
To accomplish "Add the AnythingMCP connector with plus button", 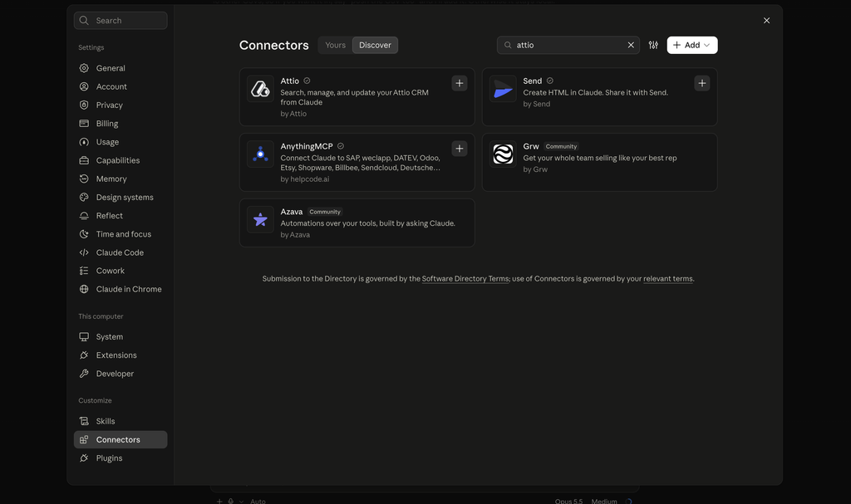I will 459,149.
